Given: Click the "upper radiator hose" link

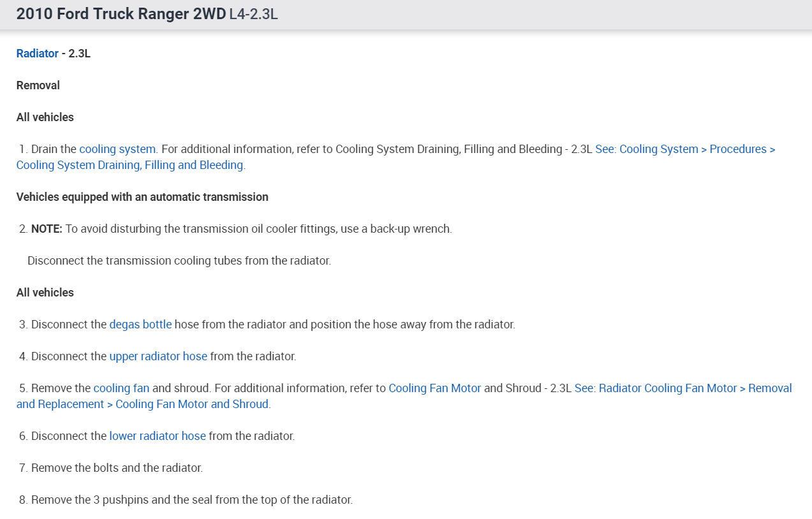Looking at the screenshot, I should 158,356.
